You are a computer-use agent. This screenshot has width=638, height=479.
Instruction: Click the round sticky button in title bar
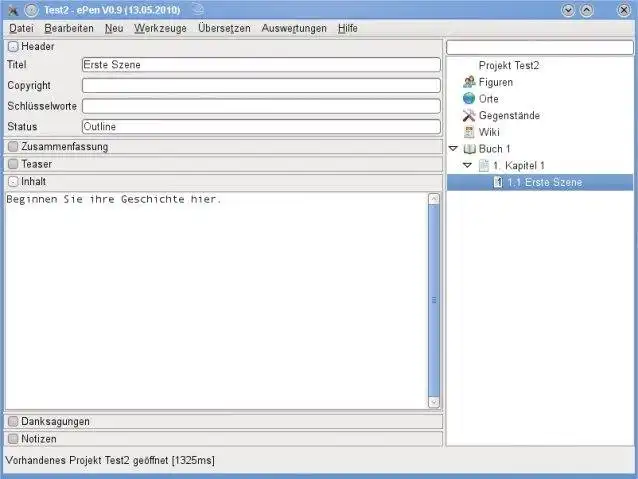click(x=31, y=10)
